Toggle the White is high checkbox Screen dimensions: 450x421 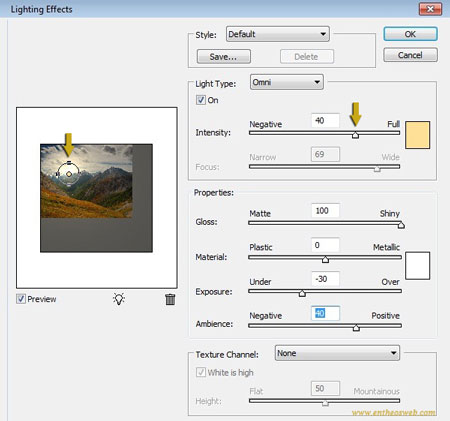point(201,372)
